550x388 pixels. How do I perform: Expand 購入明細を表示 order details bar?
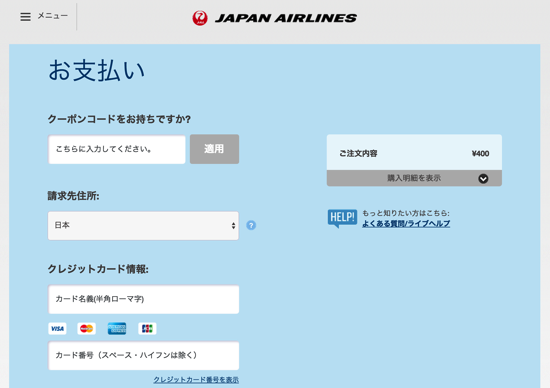(x=414, y=178)
